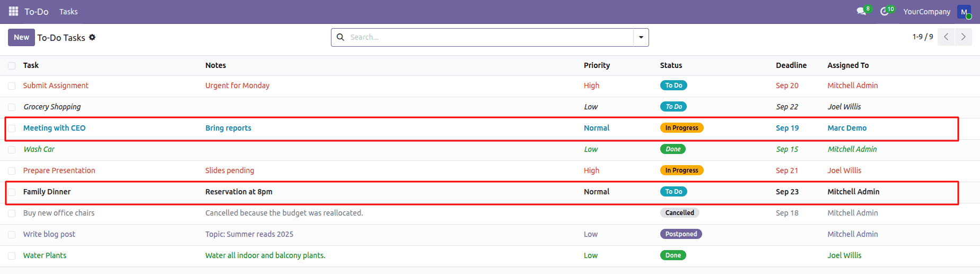Check the Meeting with CEO row checkbox
This screenshot has height=274, width=980.
[12, 129]
